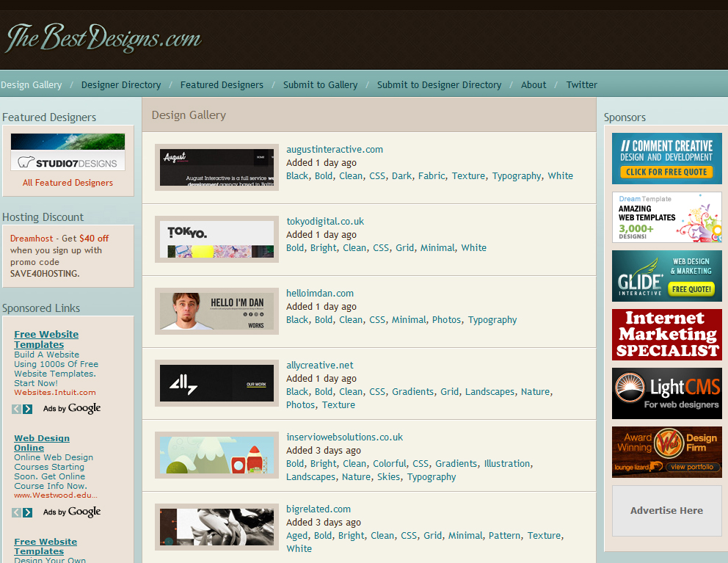Filter by the Illustration tag
728x563 pixels.
(507, 464)
